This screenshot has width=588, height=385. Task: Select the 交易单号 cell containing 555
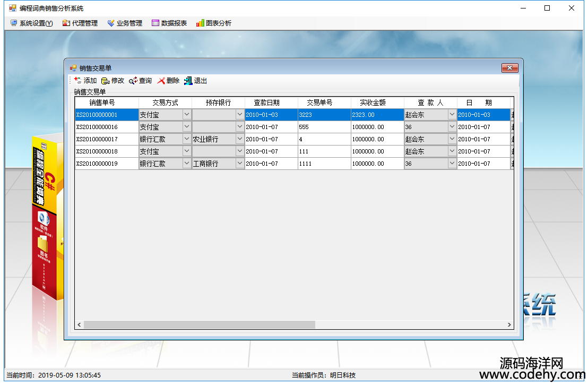point(324,127)
